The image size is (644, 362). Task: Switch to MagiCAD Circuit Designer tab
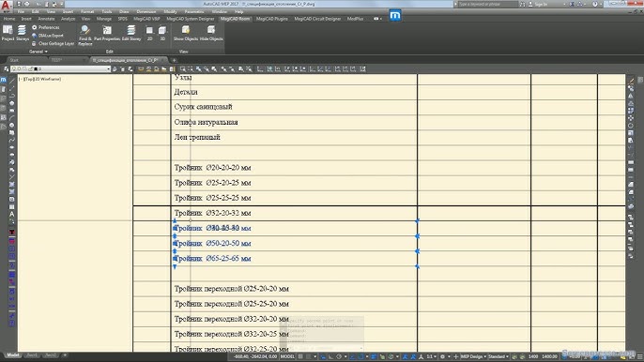[x=317, y=19]
